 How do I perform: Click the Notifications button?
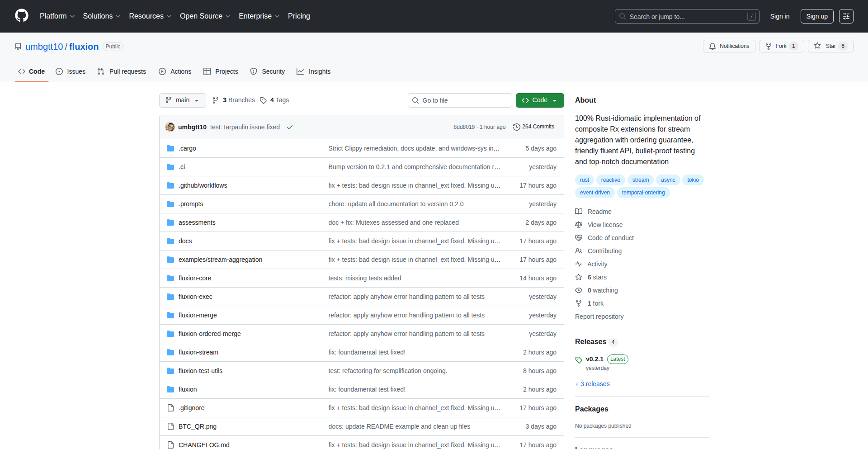click(729, 46)
